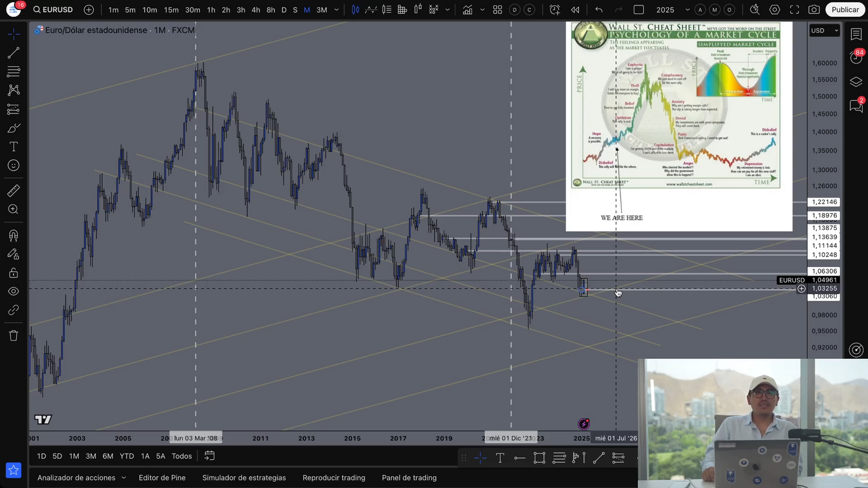Hide all drawings with the eye icon
The image size is (868, 488).
click(x=13, y=292)
